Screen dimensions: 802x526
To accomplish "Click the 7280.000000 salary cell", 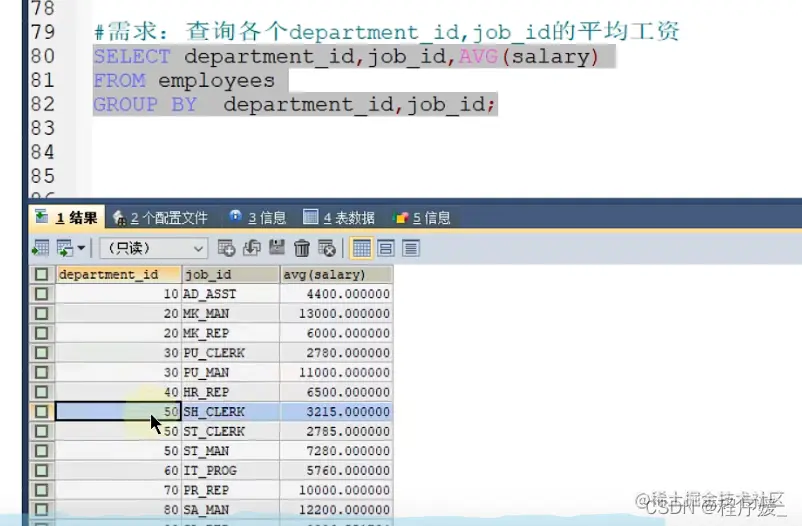I will pos(337,451).
